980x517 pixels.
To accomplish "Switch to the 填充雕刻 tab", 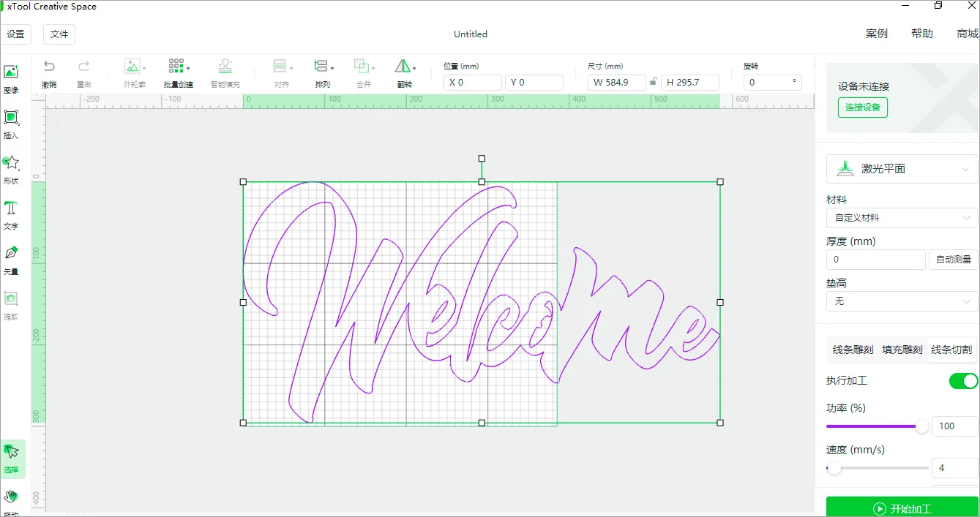I will (902, 350).
